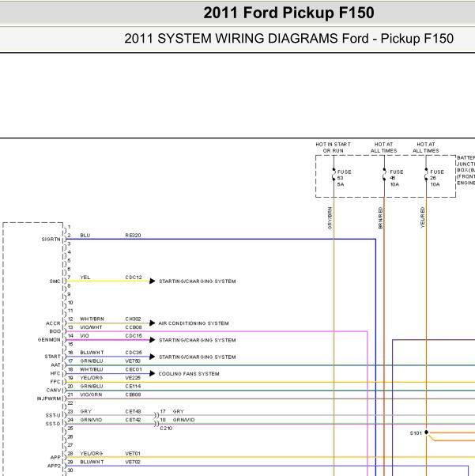Click the fuse symbol beside FUSE 53

334,175
